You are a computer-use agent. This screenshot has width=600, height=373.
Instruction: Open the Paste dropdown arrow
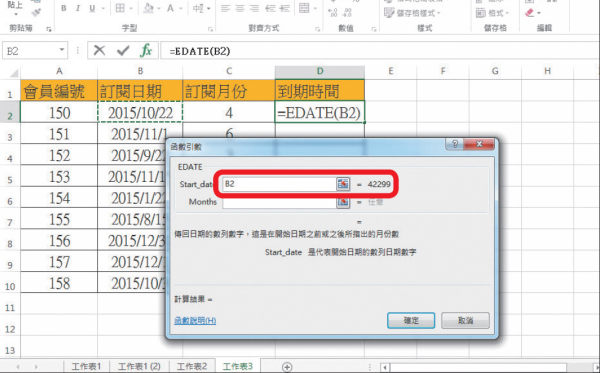pyautogui.click(x=16, y=15)
